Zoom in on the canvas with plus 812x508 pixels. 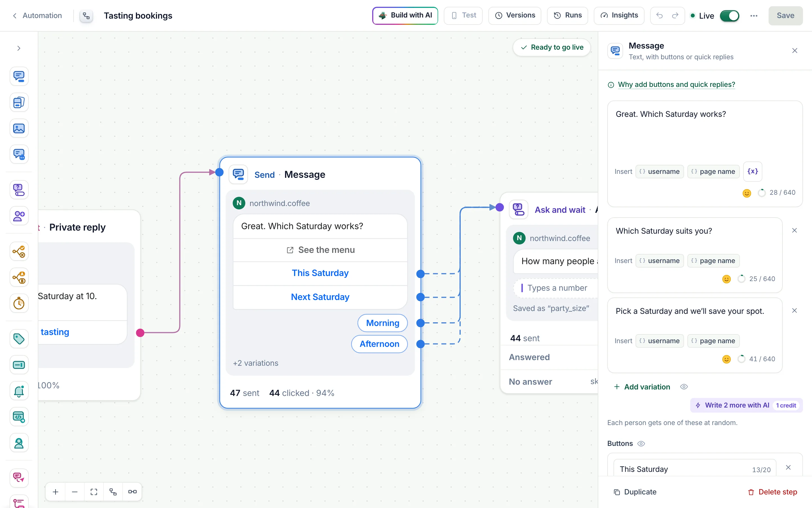coord(56,492)
